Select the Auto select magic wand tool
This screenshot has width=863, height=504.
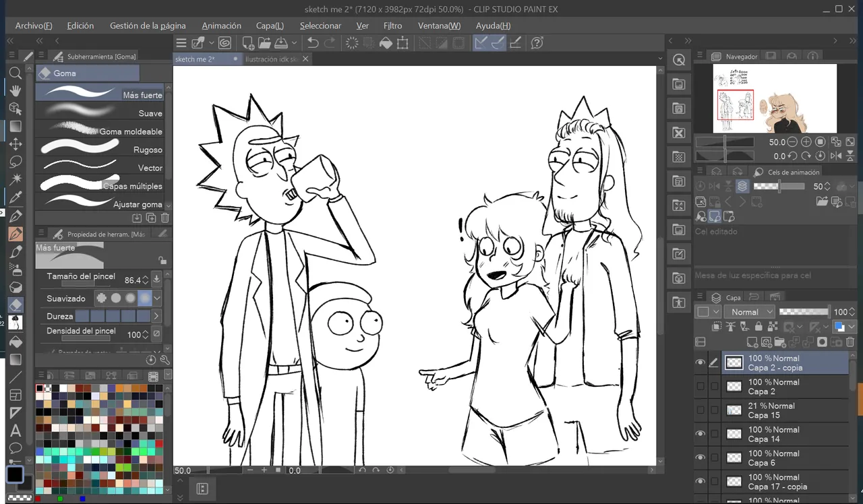tap(15, 180)
